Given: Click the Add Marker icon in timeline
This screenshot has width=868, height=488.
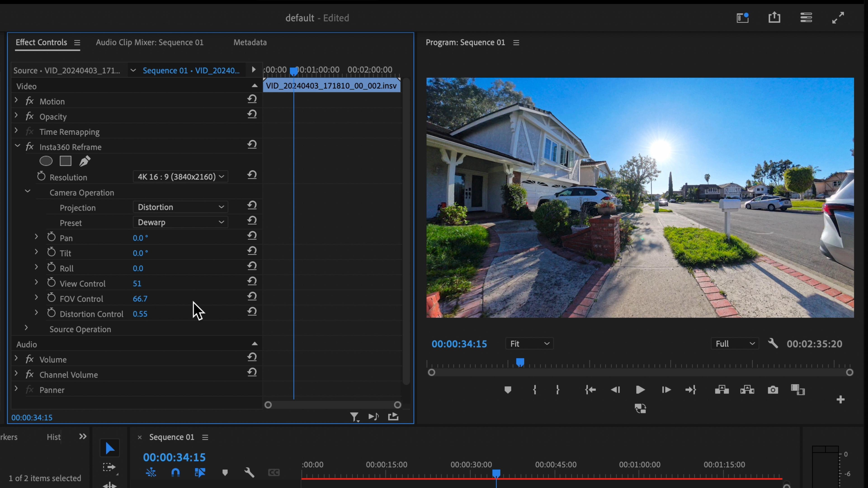Looking at the screenshot, I should pos(225,472).
